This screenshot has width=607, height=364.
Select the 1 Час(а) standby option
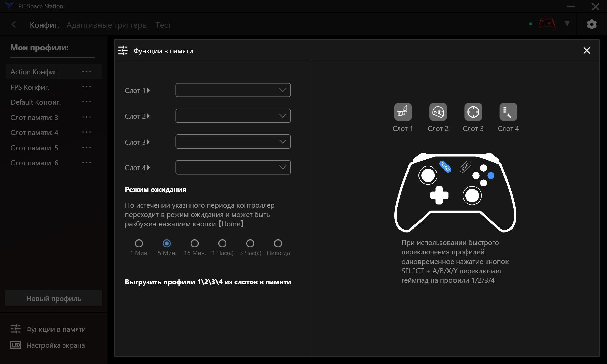pyautogui.click(x=222, y=243)
